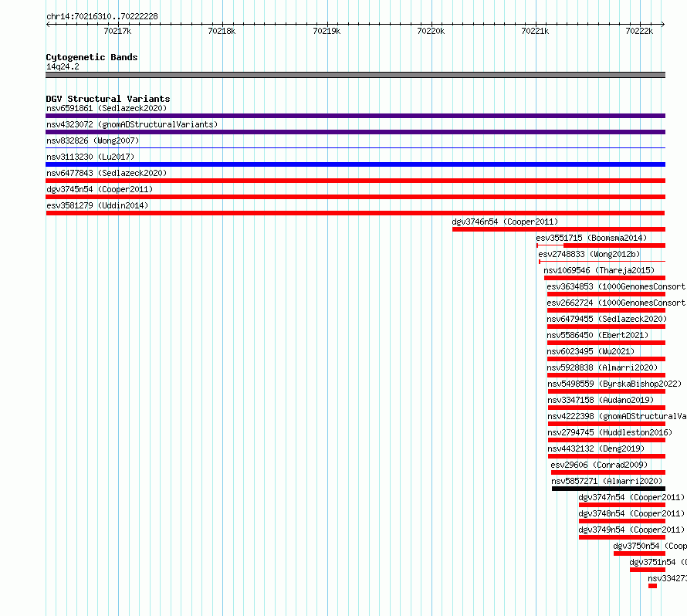
Task: Click the Cytogenetic Bands track title
Action: point(92,57)
